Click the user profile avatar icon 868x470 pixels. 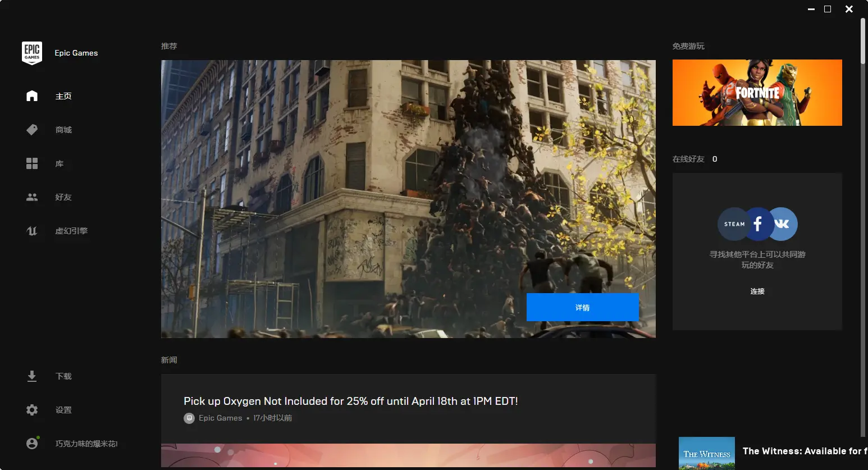click(x=32, y=443)
